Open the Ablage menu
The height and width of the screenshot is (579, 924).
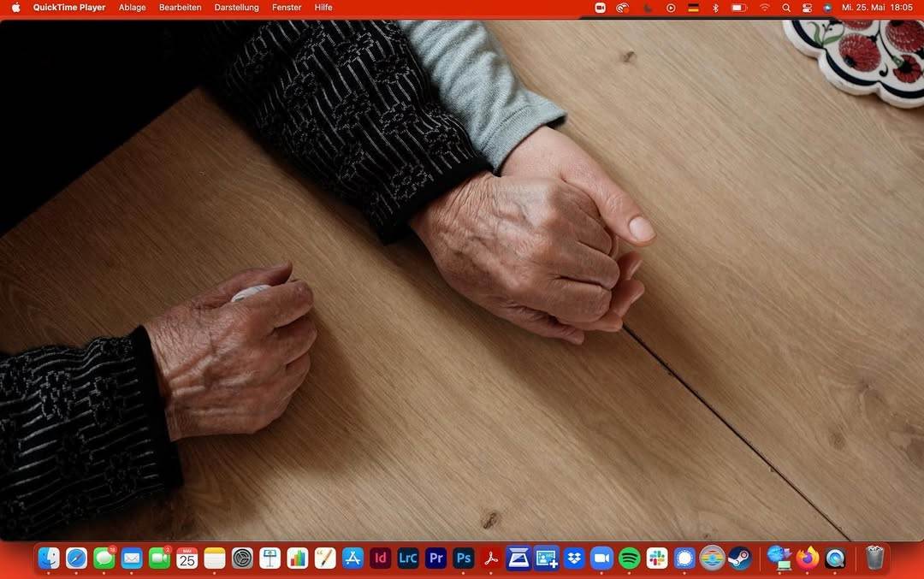132,8
